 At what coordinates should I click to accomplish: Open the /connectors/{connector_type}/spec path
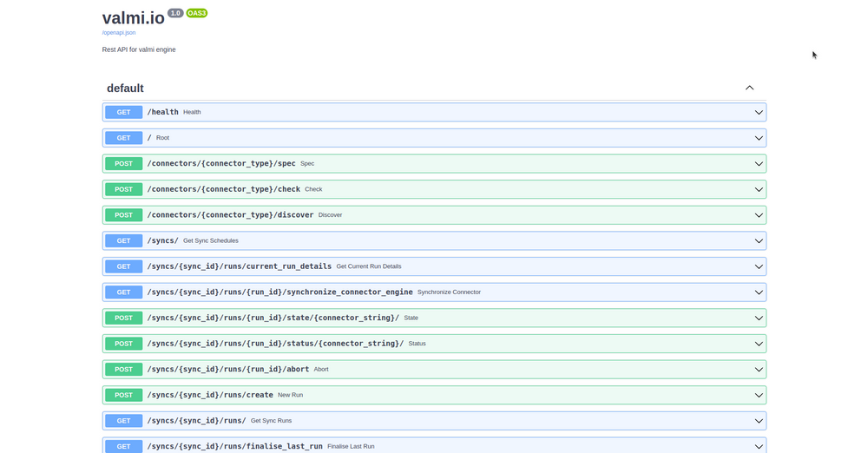pyautogui.click(x=221, y=163)
